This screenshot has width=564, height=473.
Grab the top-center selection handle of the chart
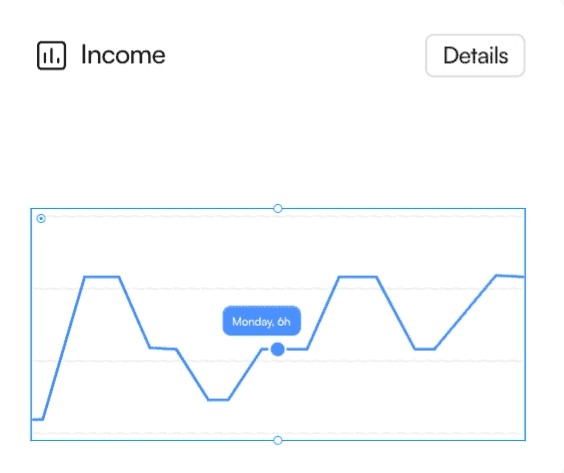(x=278, y=208)
